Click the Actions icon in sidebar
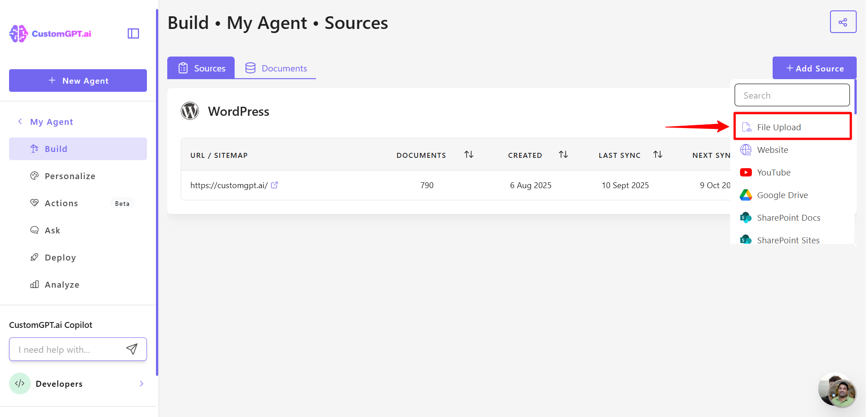Screen dimensions: 868x417 [34, 203]
